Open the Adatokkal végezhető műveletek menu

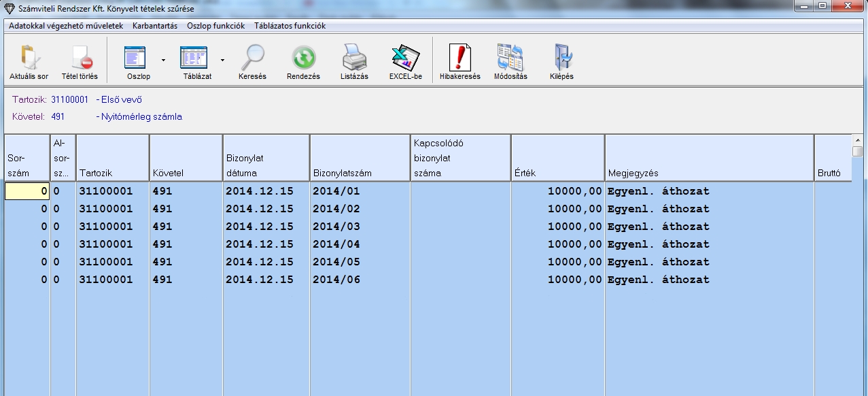[x=66, y=26]
